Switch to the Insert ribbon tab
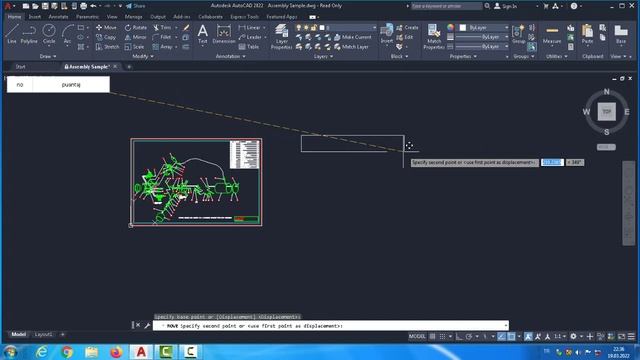640x360 pixels. point(35,17)
